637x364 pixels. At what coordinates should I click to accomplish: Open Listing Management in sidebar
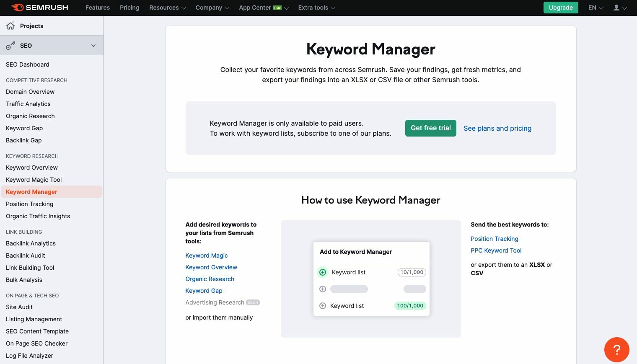(34, 319)
